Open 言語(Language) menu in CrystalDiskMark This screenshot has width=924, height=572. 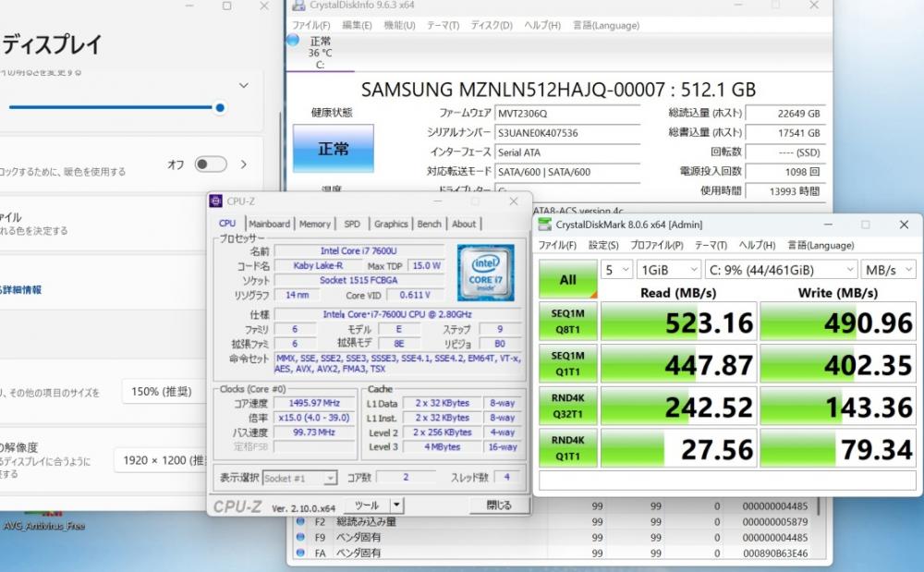click(x=821, y=245)
